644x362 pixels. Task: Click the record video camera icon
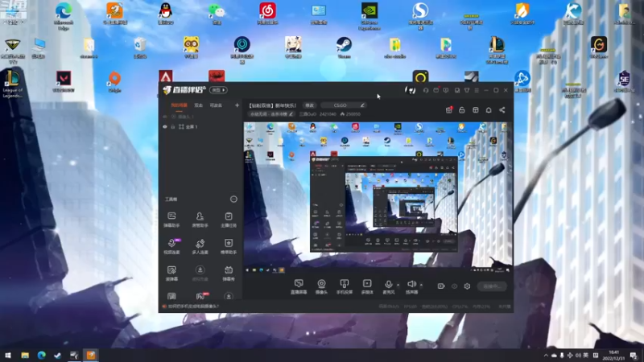tap(440, 286)
